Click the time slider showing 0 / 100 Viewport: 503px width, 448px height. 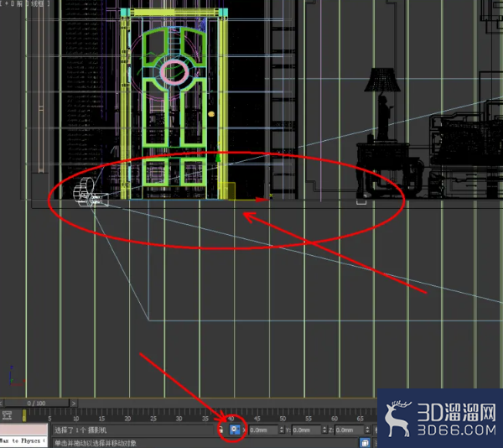[36, 403]
